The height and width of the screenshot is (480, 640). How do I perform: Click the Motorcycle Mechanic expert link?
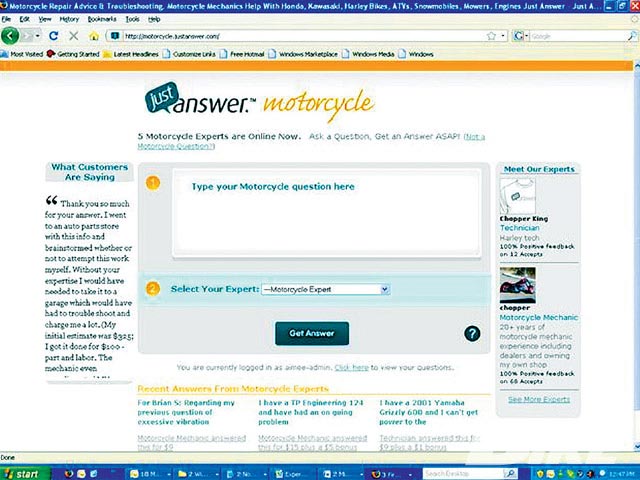(539, 317)
